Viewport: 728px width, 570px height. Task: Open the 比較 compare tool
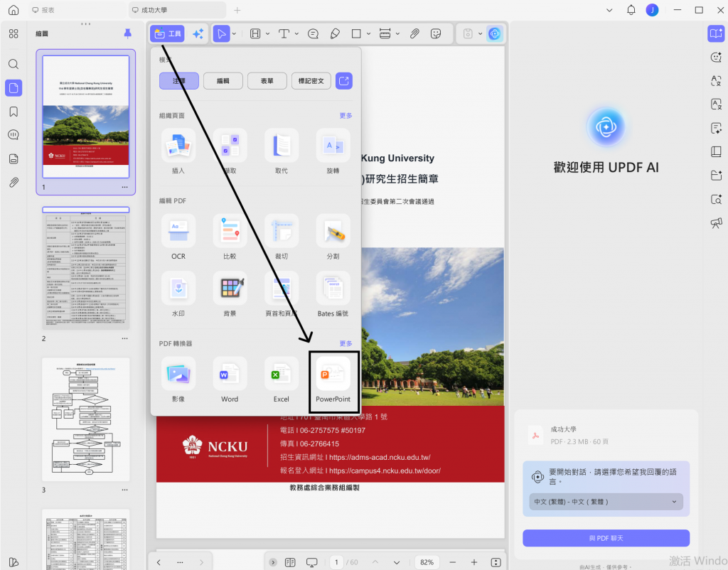[x=230, y=237]
